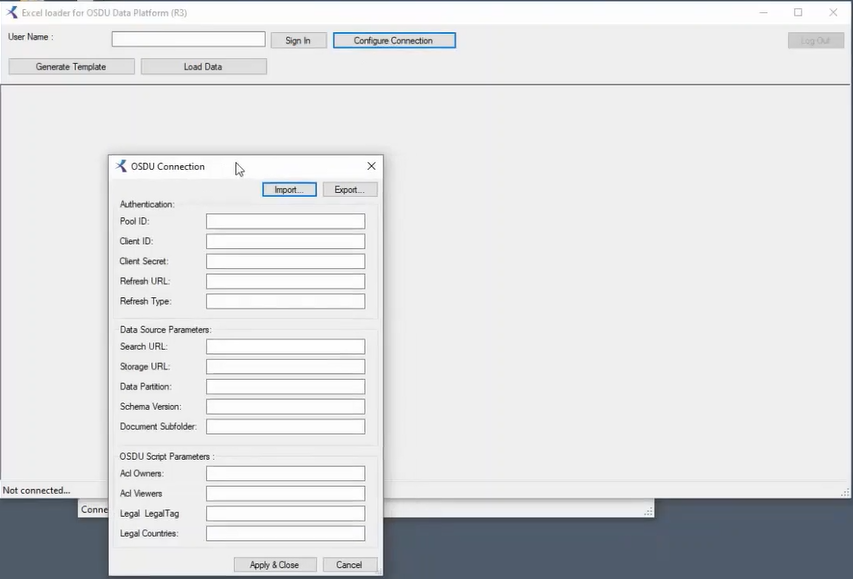Click the Client Secret field
This screenshot has height=579, width=853.
pyautogui.click(x=286, y=261)
